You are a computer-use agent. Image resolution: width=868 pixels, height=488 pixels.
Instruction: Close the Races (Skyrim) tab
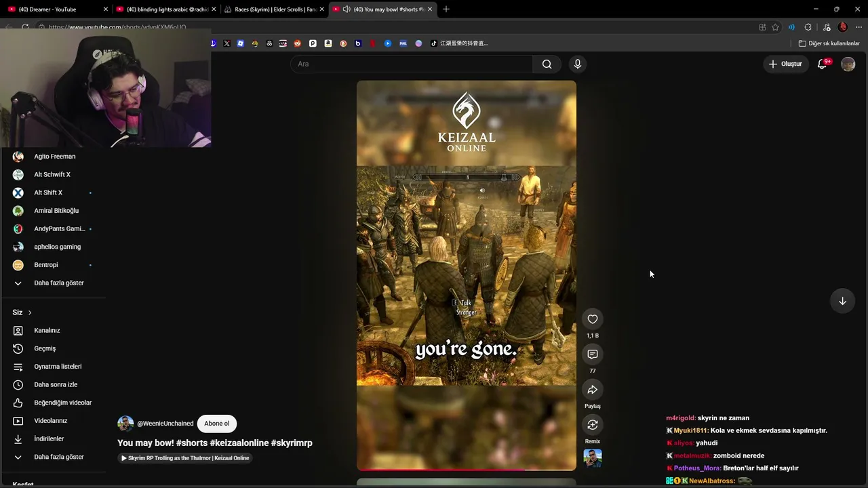(x=321, y=9)
